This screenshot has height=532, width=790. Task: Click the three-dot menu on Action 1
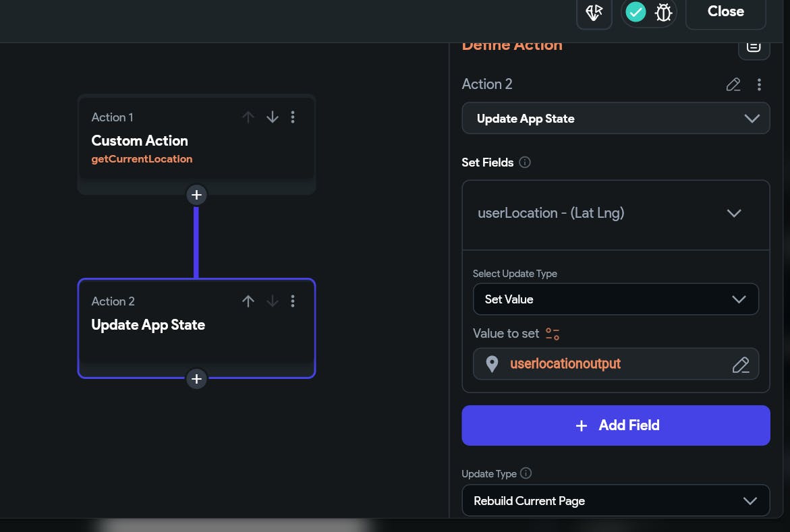[293, 117]
